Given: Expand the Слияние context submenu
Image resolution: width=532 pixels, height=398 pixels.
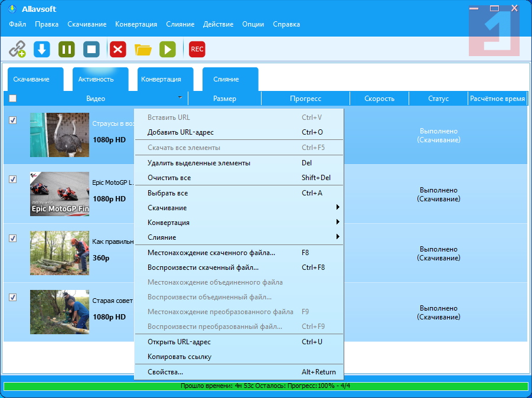Looking at the screenshot, I should coord(239,237).
